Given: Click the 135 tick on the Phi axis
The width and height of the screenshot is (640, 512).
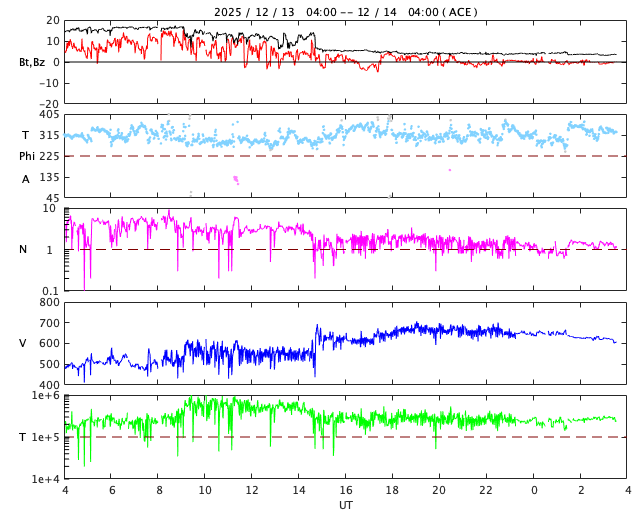Looking at the screenshot, I should [48, 177].
